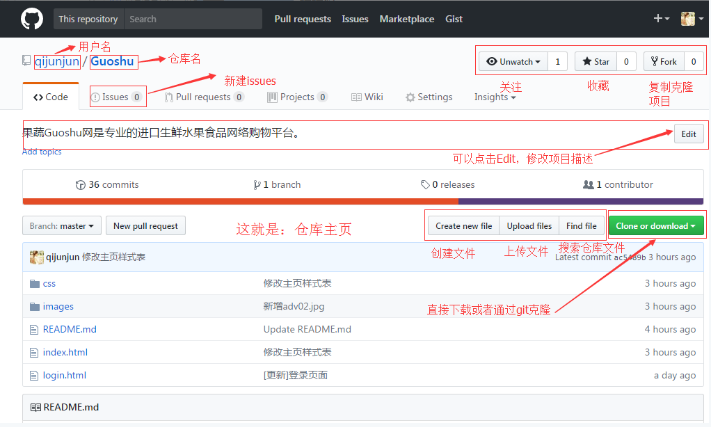Open the Unwatch dropdown
Viewport: 711px width, 427px height.
pos(513,61)
